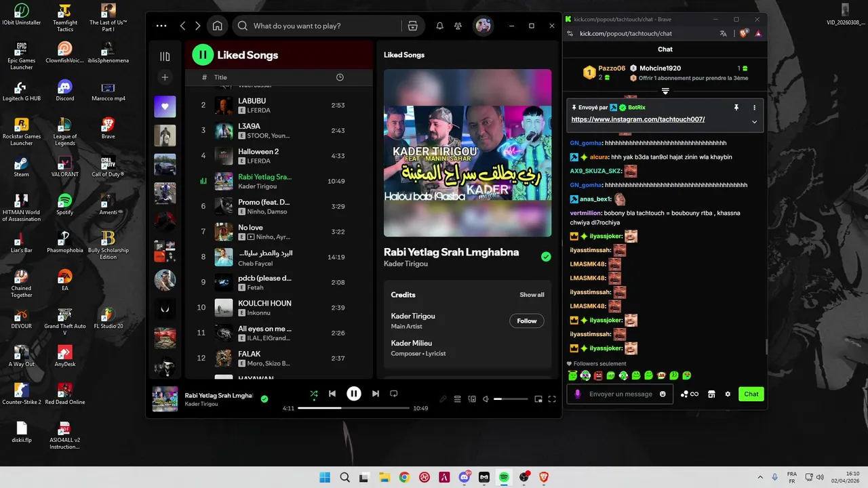
Task: Unpin the pinned chat message
Action: (736, 107)
